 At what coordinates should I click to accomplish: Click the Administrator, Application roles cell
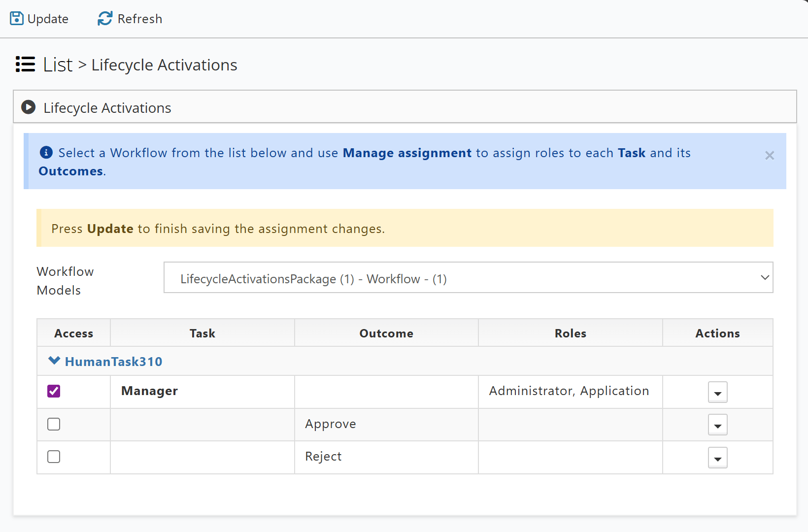click(x=571, y=392)
